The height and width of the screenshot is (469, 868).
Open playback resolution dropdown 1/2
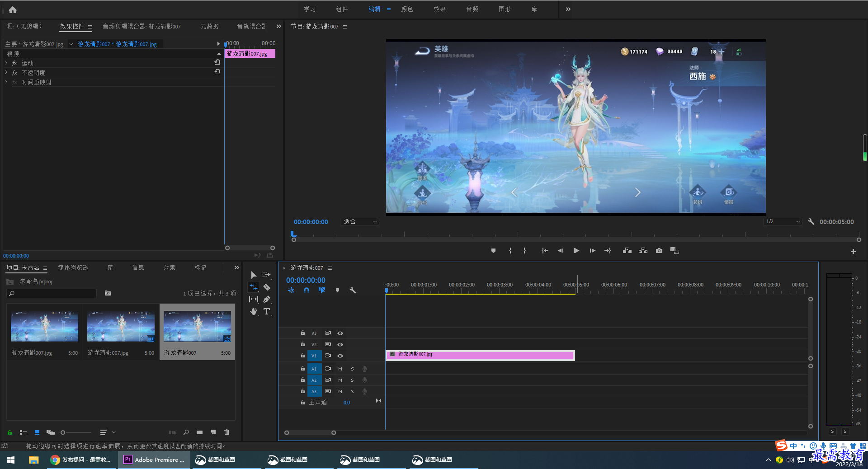[x=783, y=222]
